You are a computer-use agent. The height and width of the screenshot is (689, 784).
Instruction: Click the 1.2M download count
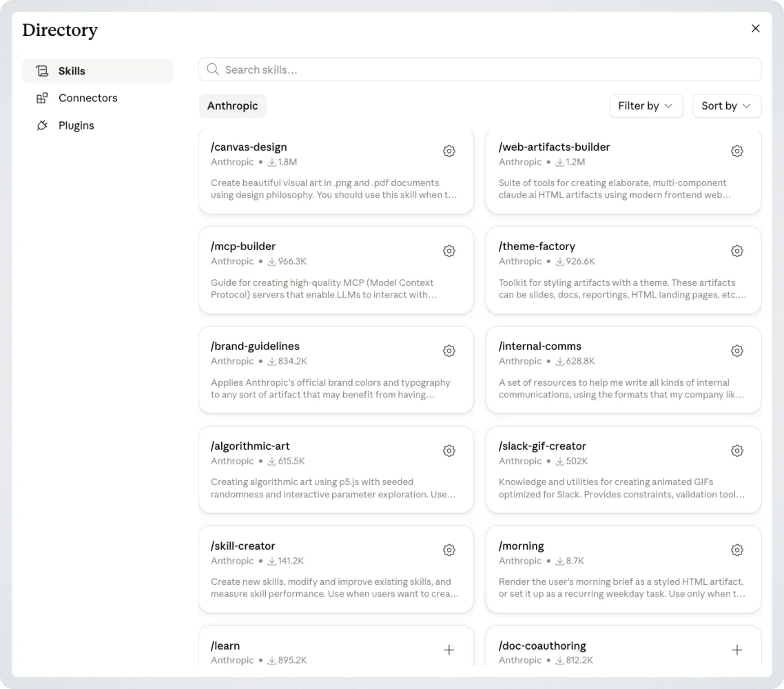pos(575,162)
